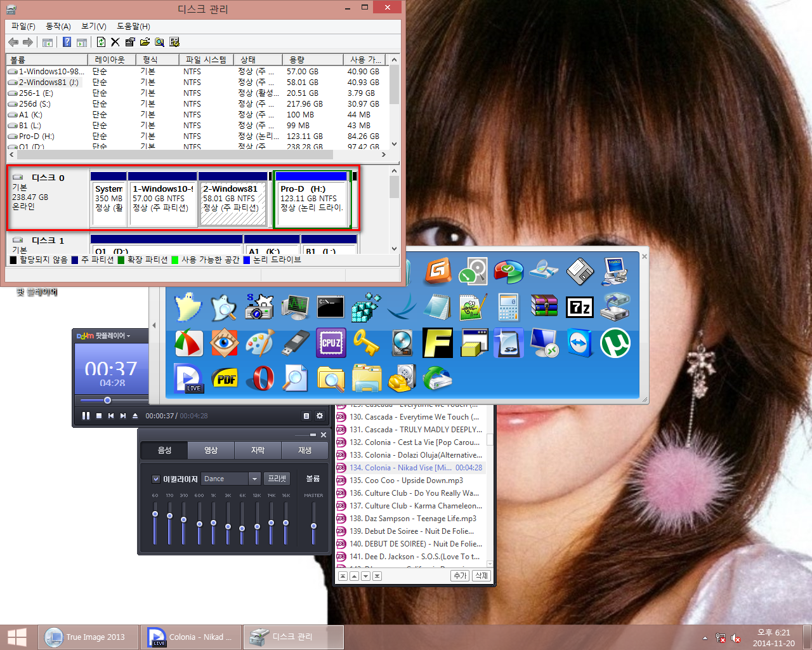Click Properties icon in Disk Management toolbar
The width and height of the screenshot is (812, 650).
click(x=130, y=42)
